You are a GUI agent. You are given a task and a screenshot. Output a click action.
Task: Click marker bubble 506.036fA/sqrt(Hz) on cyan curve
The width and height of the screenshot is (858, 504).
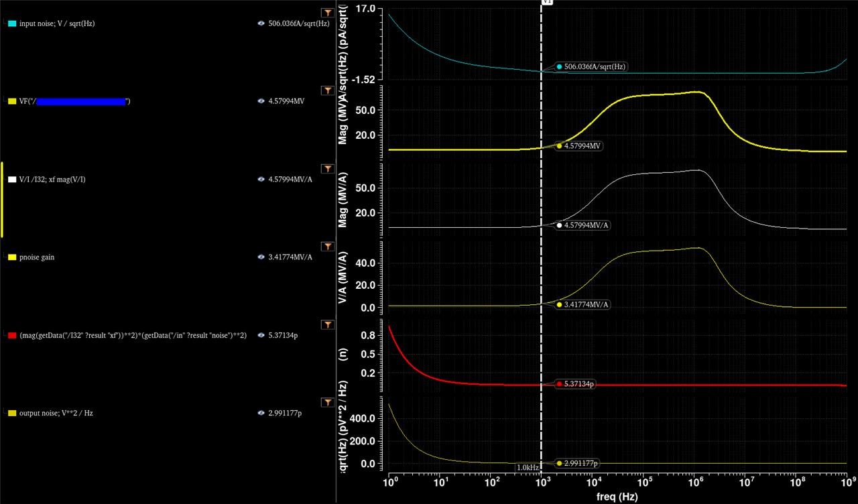(x=591, y=67)
